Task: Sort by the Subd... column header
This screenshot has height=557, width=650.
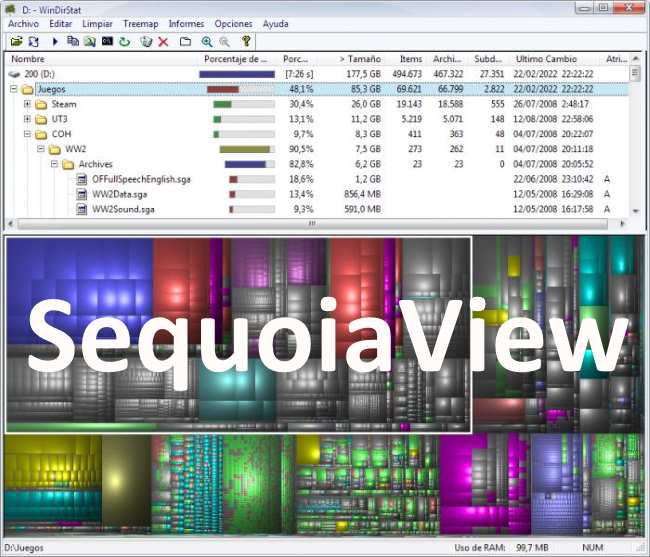Action: tap(488, 59)
